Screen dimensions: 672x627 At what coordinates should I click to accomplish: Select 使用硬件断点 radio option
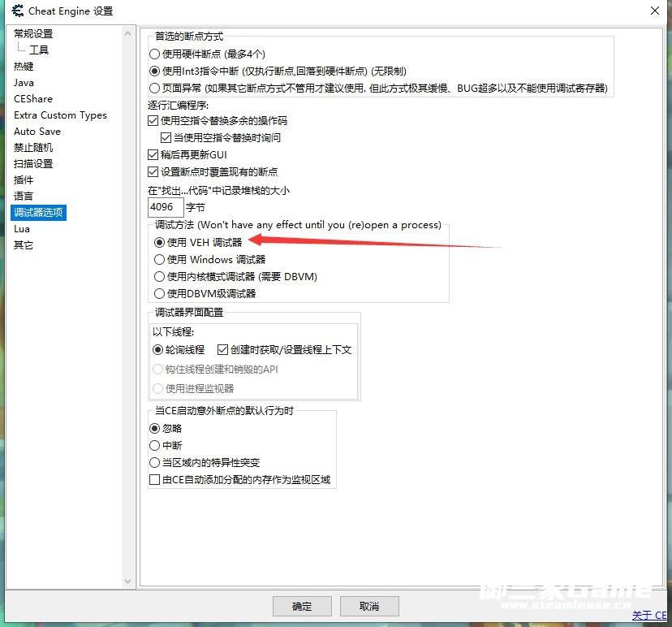[x=155, y=54]
